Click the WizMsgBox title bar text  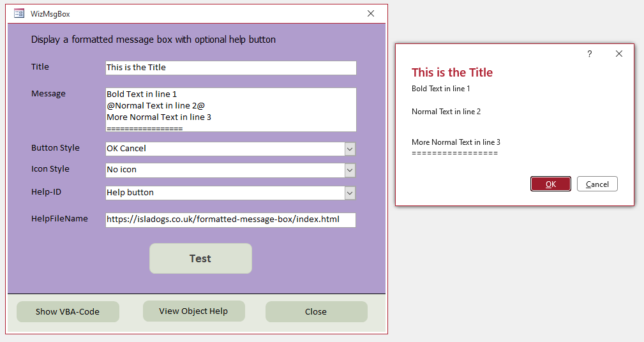pyautogui.click(x=50, y=13)
